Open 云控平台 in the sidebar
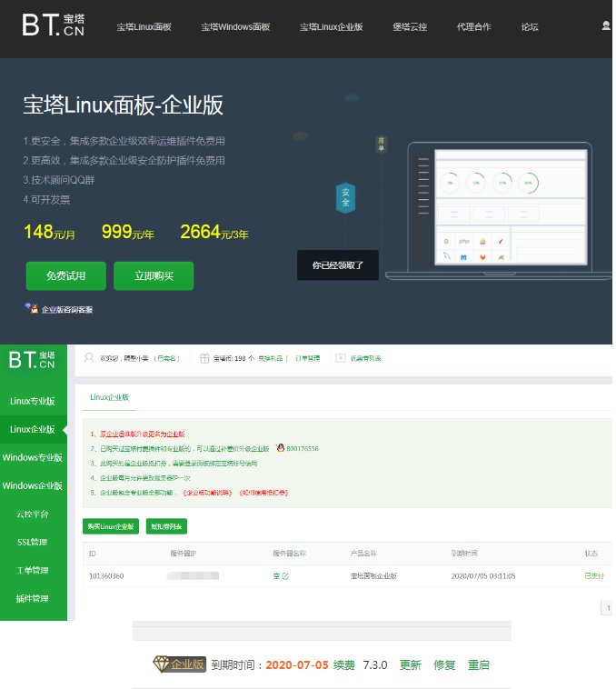616x689 pixels. click(x=33, y=514)
